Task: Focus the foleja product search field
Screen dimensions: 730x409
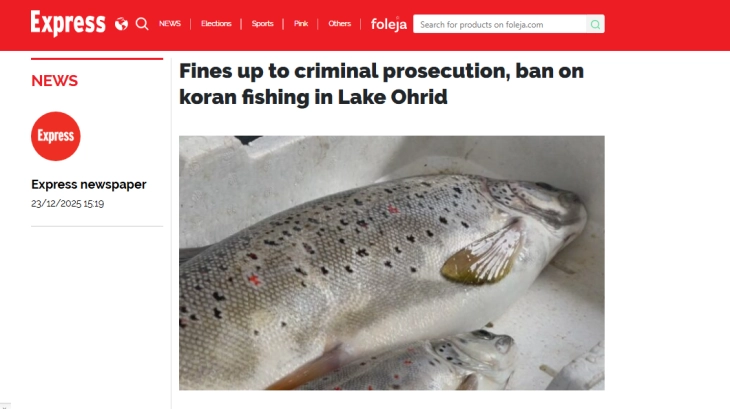Action: (x=500, y=24)
